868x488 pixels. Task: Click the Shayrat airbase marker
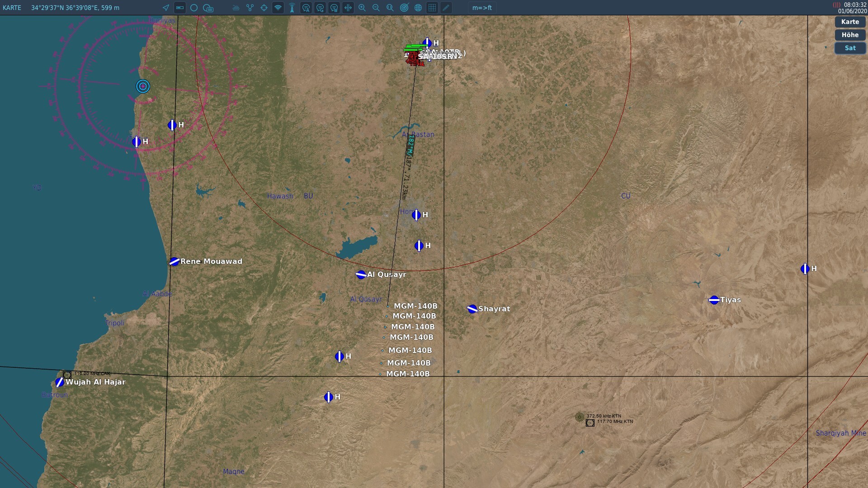(472, 309)
